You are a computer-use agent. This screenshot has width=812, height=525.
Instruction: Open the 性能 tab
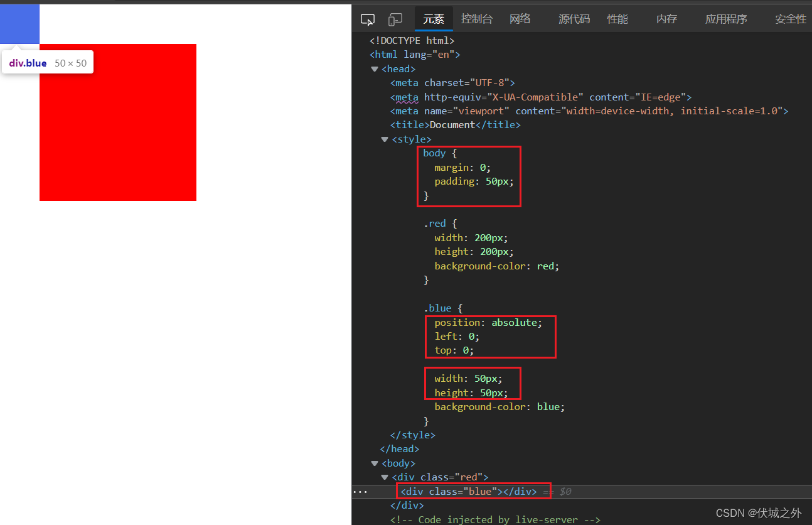[617, 19]
